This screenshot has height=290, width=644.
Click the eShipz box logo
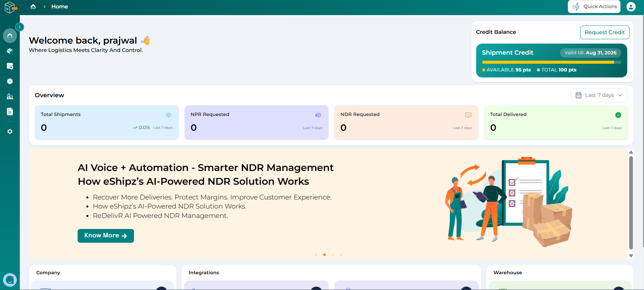[10, 7]
